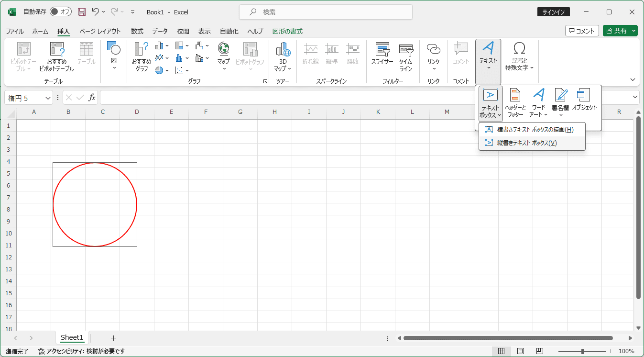Insert a タイムライン timeline filter

(x=406, y=57)
